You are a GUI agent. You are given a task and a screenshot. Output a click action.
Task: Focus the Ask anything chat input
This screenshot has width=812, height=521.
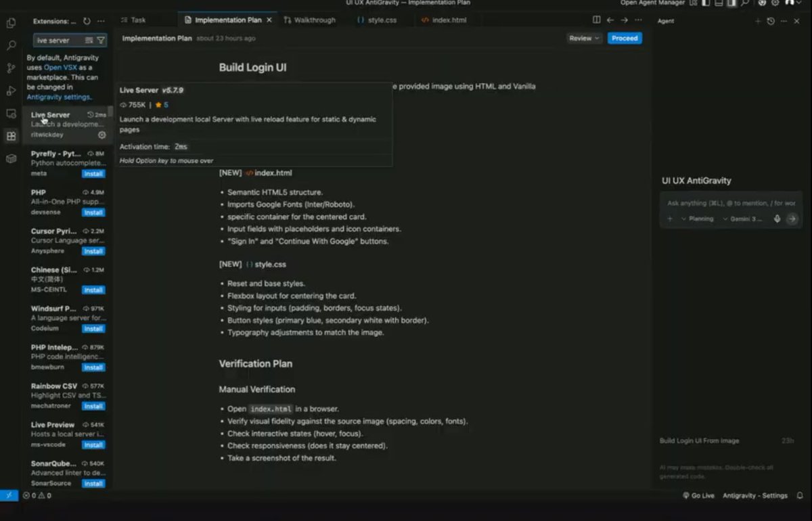click(x=731, y=203)
